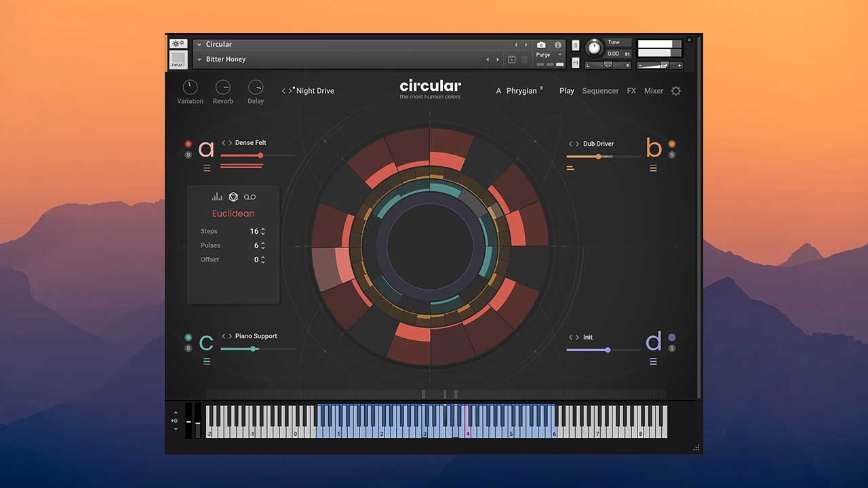The height and width of the screenshot is (488, 868).
Task: Open the Phrygian scale selector
Action: (521, 90)
